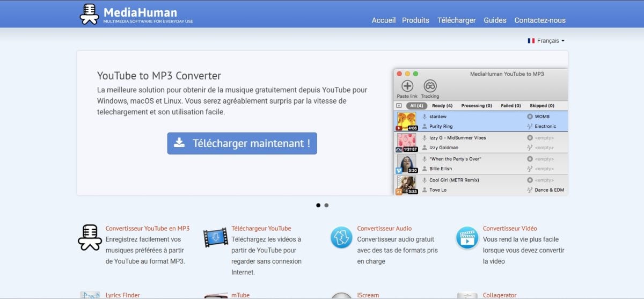The image size is (644, 299).
Task: Click the French flag icon
Action: [531, 41]
